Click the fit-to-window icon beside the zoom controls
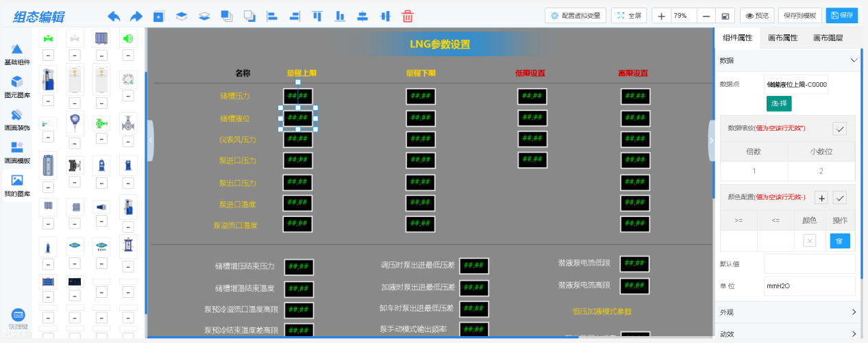Viewport: 868px width, 343px height. tap(724, 16)
